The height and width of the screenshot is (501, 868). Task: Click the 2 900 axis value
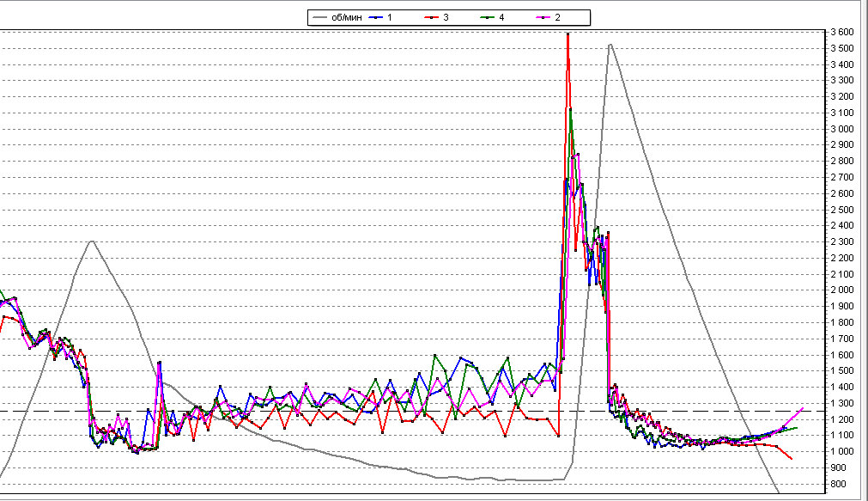coord(842,144)
